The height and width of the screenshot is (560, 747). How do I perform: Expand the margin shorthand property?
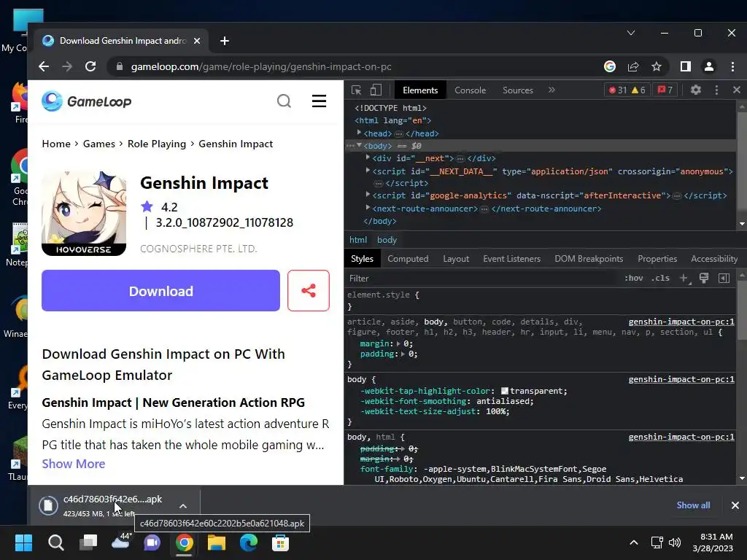click(398, 344)
